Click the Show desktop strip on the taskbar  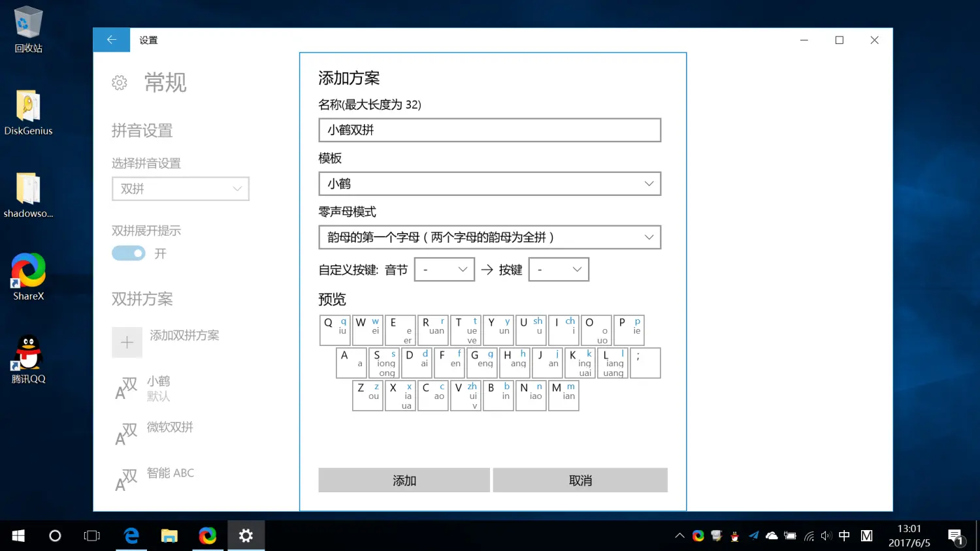tap(977, 536)
